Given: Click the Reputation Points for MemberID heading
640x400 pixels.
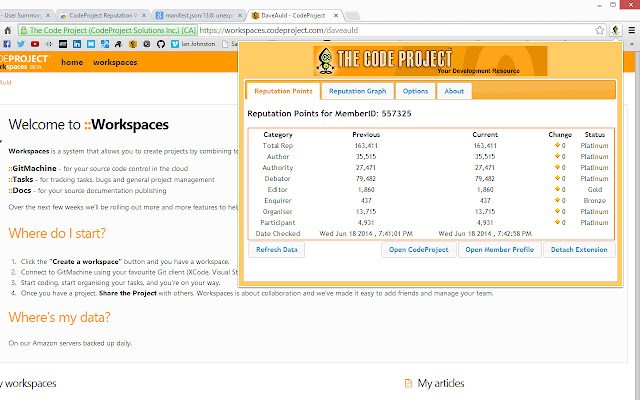Looking at the screenshot, I should (x=329, y=114).
